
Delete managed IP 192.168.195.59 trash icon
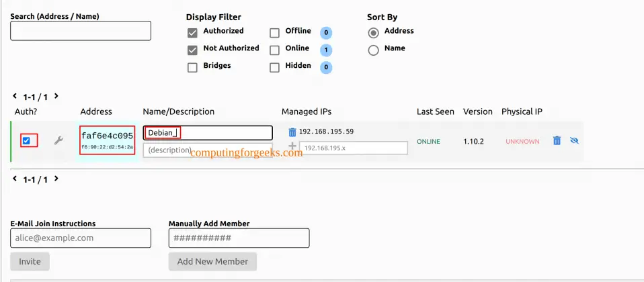[292, 132]
